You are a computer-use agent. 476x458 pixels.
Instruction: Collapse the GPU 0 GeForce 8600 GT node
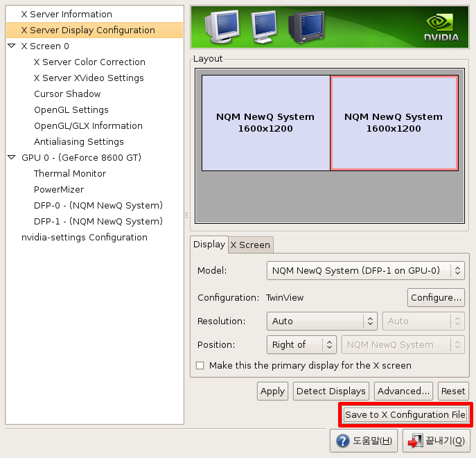point(12,157)
